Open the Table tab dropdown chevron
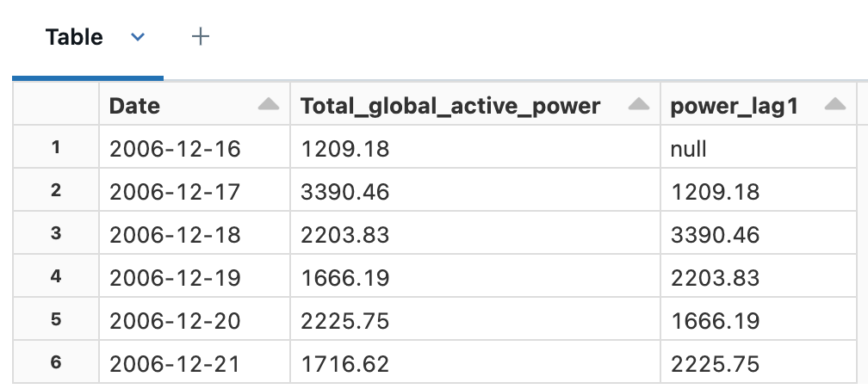 pos(137,37)
